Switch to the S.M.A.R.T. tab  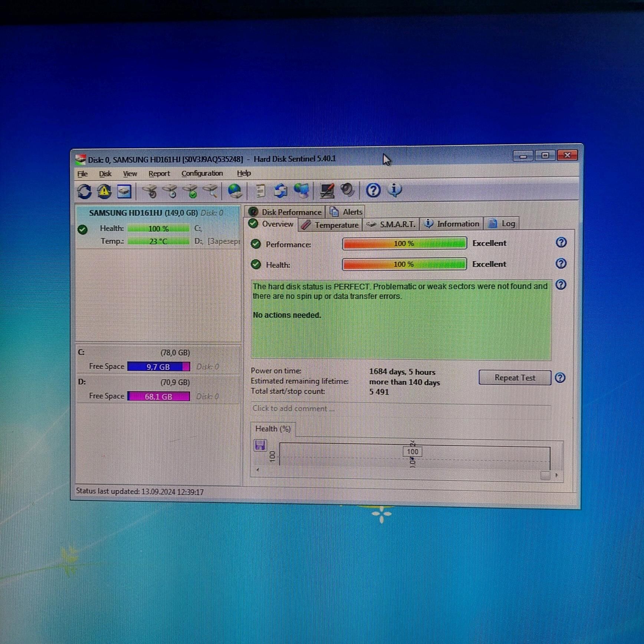(x=391, y=224)
